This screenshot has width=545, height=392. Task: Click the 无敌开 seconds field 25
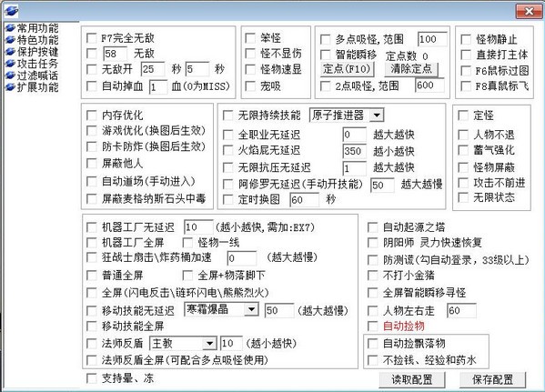click(x=153, y=69)
